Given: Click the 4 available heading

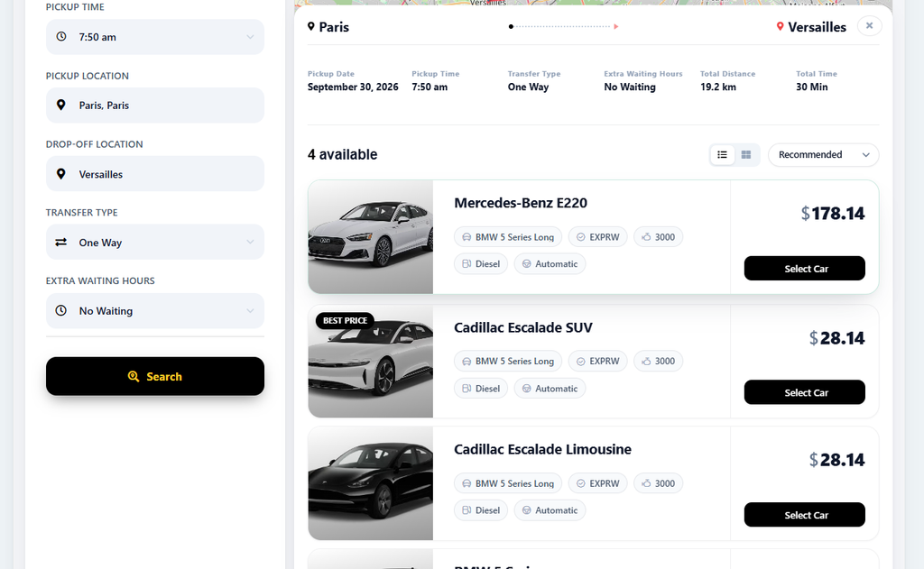Looking at the screenshot, I should (342, 154).
